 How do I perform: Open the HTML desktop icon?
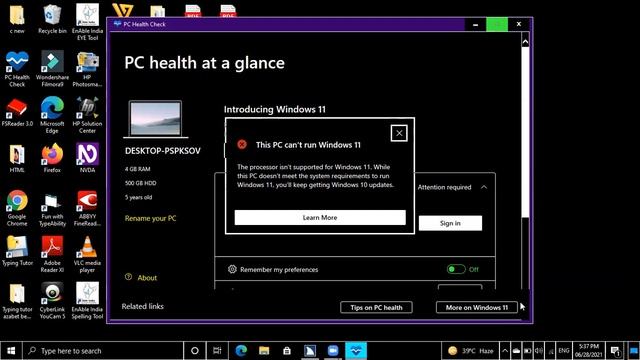pos(17,159)
